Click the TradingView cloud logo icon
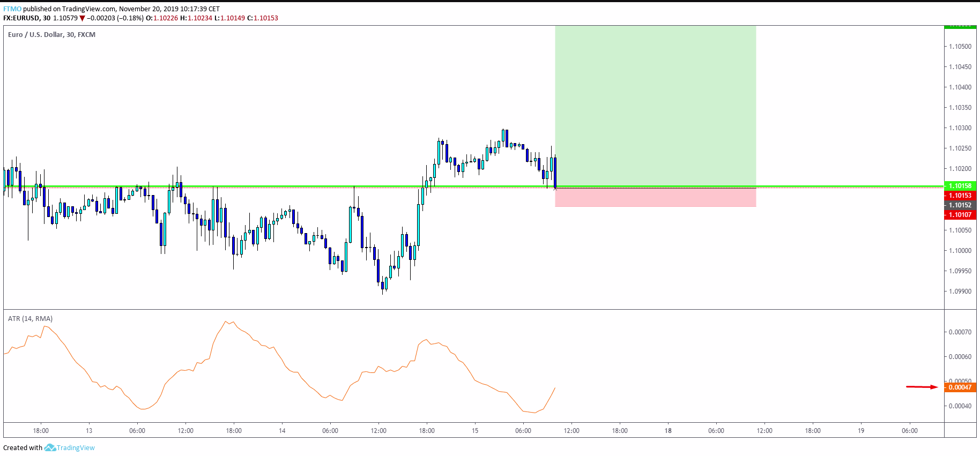The image size is (980, 456). click(x=50, y=447)
